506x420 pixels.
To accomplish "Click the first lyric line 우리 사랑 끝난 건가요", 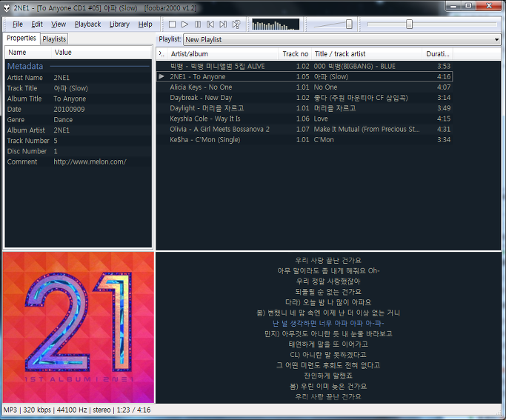I will click(328, 260).
